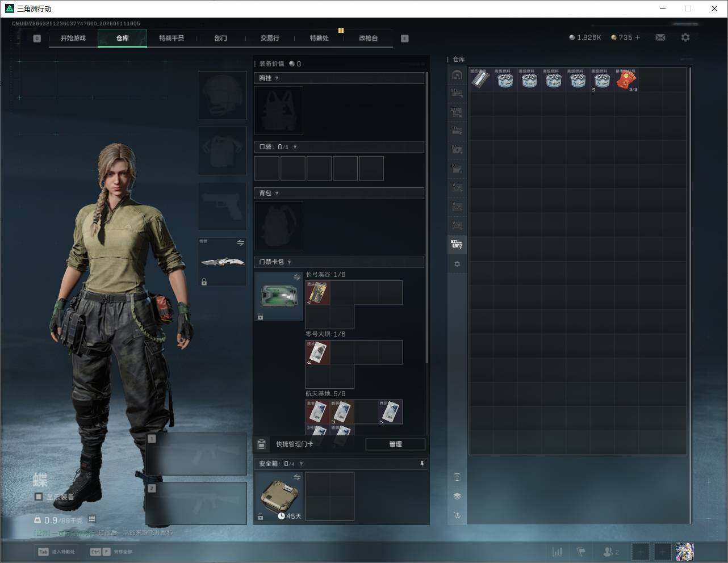Open the first warehouse category tab icon
This screenshot has width=728, height=563.
pos(457,74)
